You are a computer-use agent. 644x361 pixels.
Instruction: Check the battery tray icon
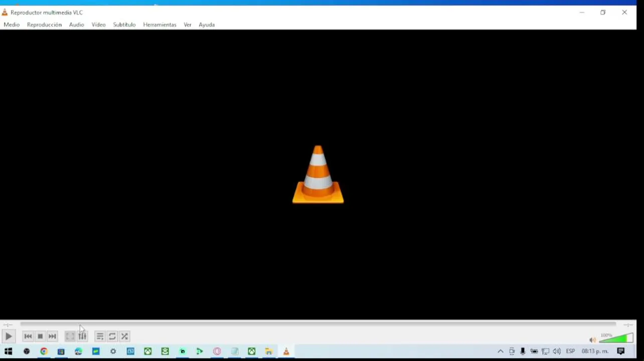[x=534, y=351]
